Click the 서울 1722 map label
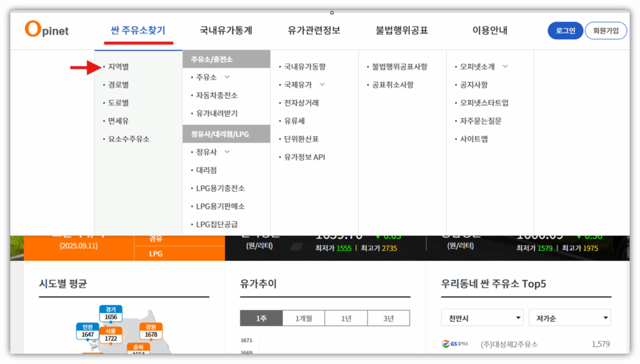The width and height of the screenshot is (640, 364). pos(111,335)
